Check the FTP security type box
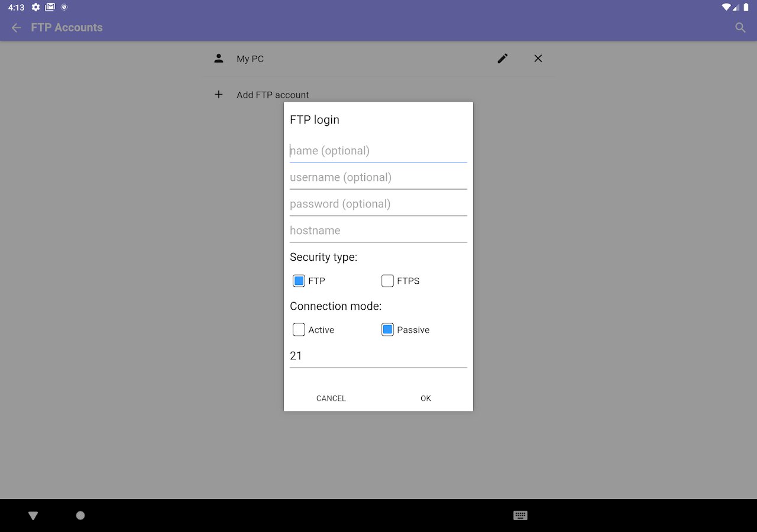Image resolution: width=757 pixels, height=532 pixels. point(299,281)
